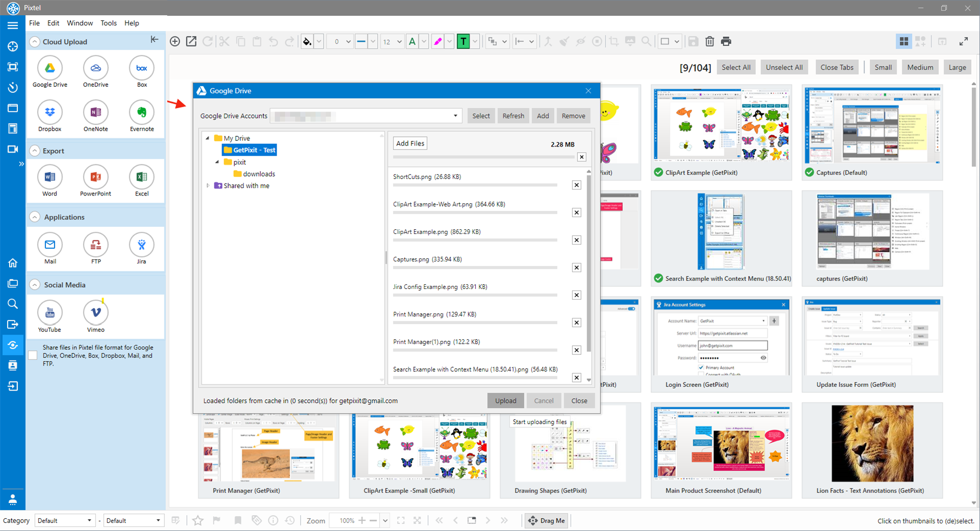Viewport: 980px width, 531px height.
Task: Open the font size 12 dropdown
Action: [x=399, y=42]
